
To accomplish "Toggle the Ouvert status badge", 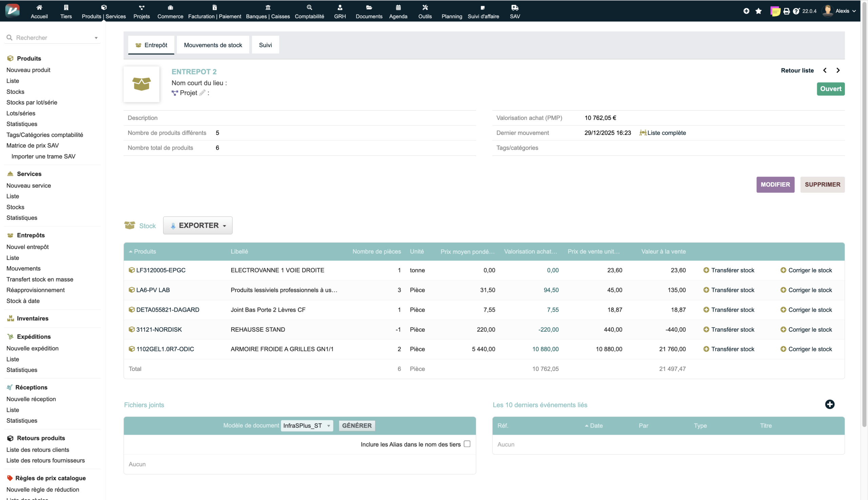I will pos(830,89).
